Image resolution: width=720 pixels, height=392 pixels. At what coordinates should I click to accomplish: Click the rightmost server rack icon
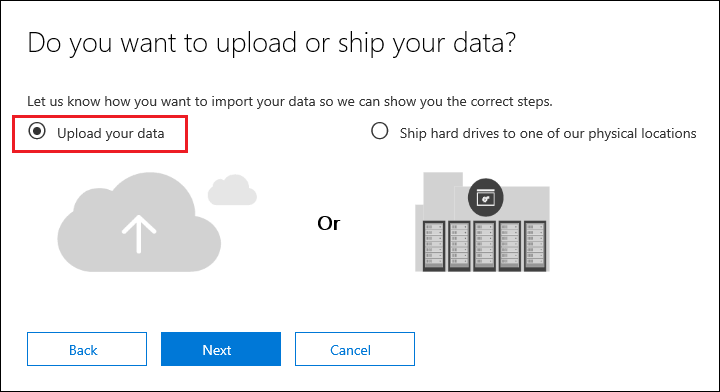pyautogui.click(x=535, y=246)
